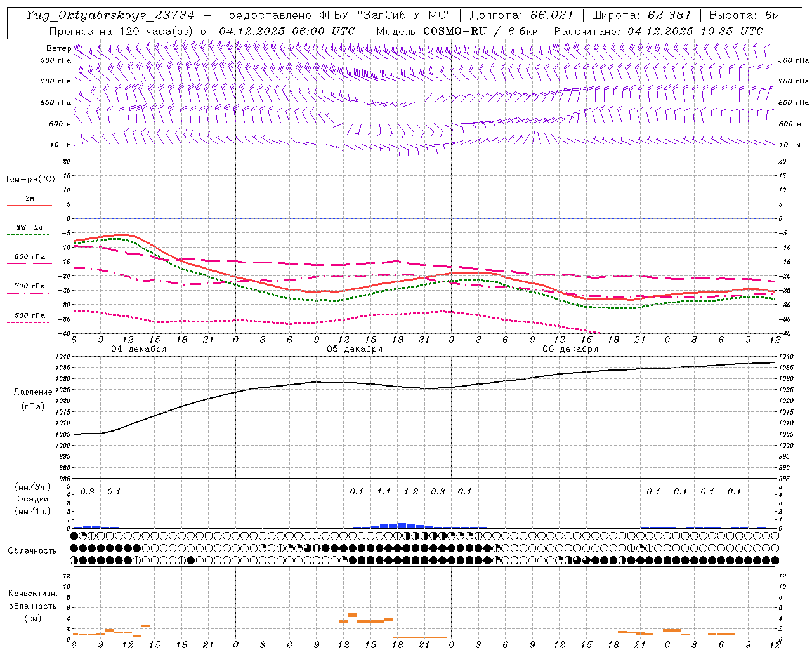Click the Тем-ра(°C) axis title

(x=30, y=180)
